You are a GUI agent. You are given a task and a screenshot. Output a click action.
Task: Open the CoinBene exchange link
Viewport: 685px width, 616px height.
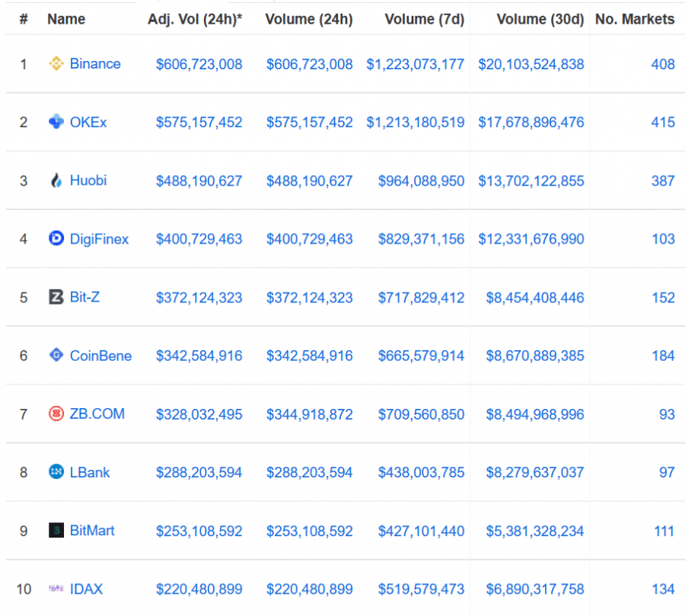click(x=101, y=356)
